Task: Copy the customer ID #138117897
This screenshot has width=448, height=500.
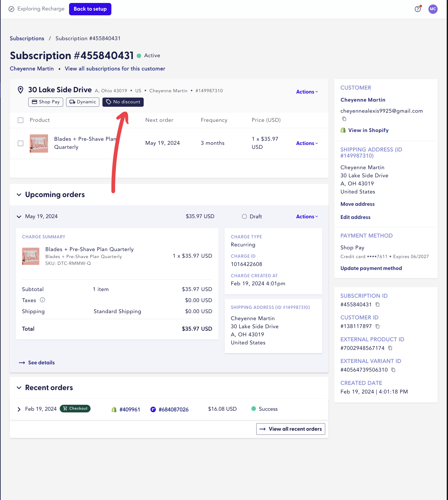Action: pos(377,326)
